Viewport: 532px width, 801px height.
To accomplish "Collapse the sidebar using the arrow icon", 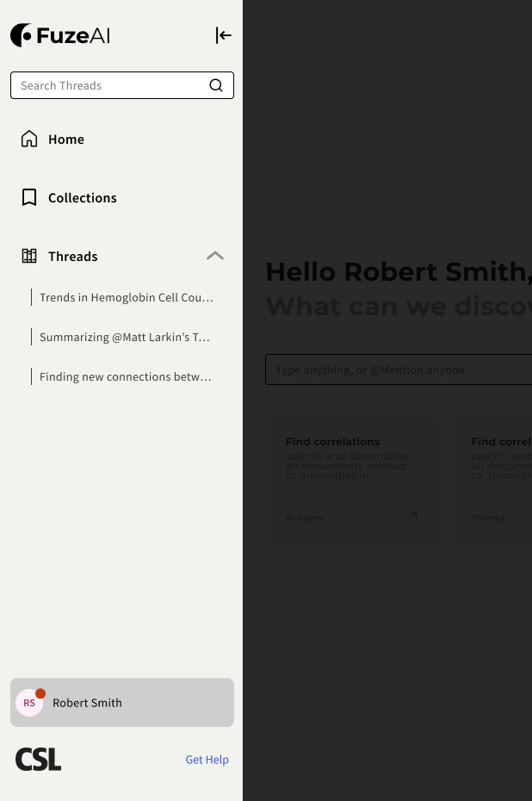I will pos(224,35).
